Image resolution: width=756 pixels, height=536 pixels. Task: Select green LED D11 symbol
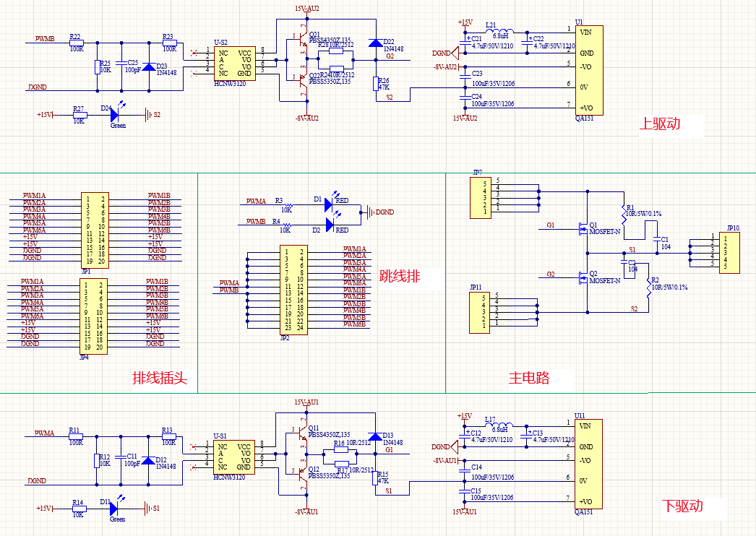115,509
